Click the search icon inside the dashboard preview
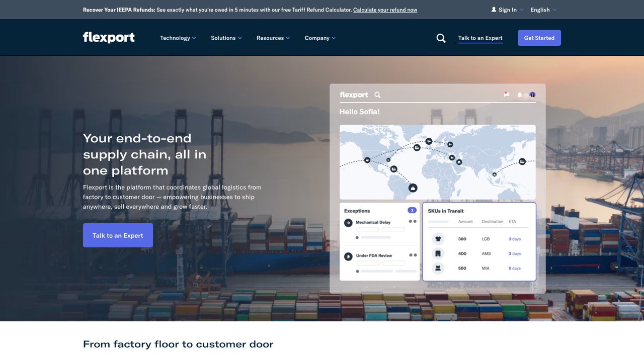This screenshot has width=644, height=362. tap(377, 95)
